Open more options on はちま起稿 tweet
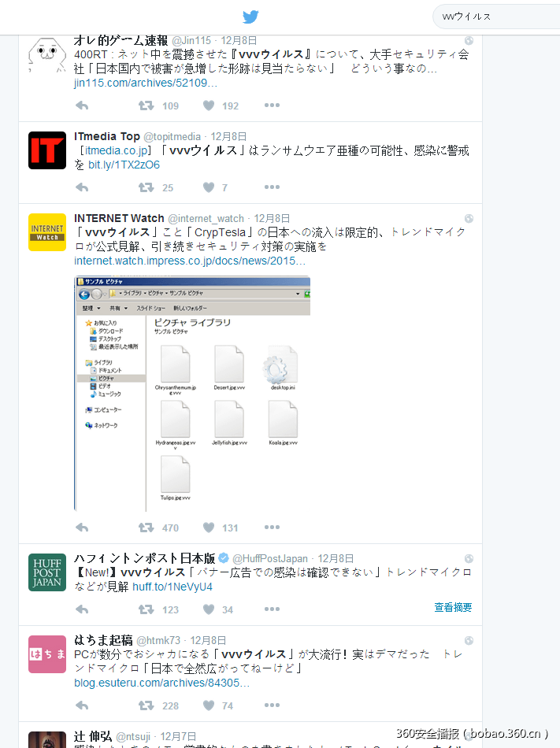 272,705
